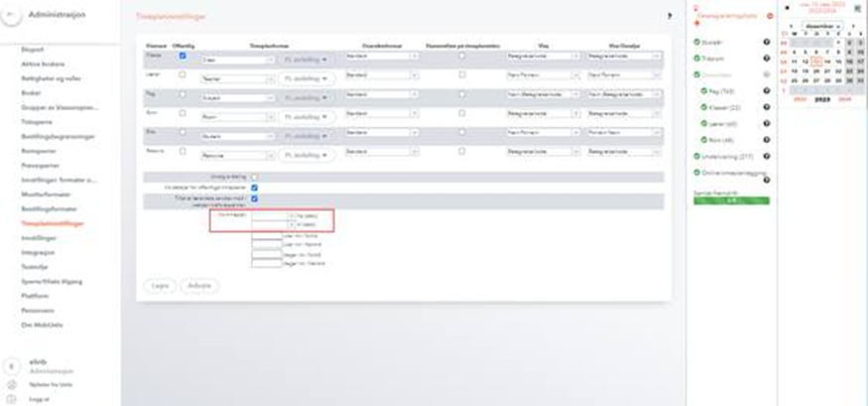Click the Avbryt button
This screenshot has height=406, width=868.
(x=199, y=285)
